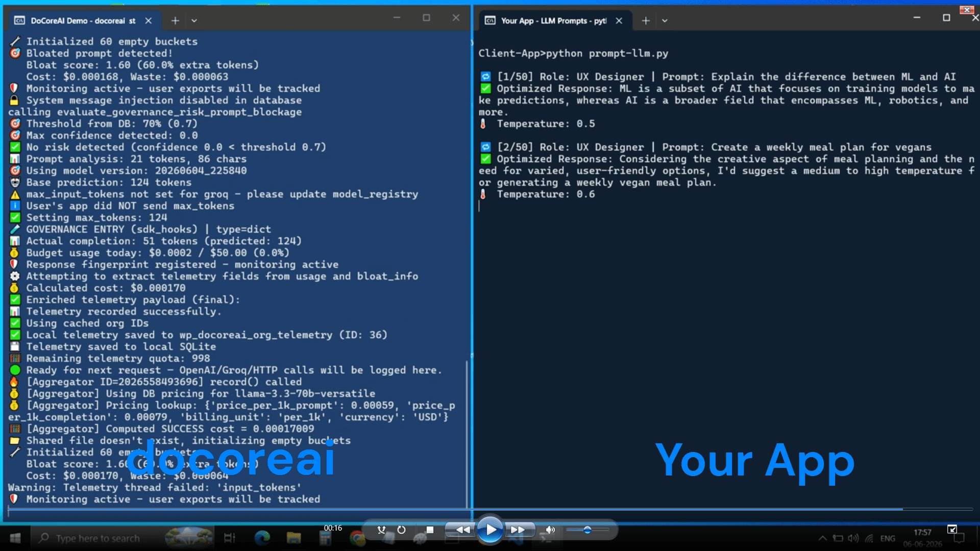Open File Explorer from the taskbar
The width and height of the screenshot is (980, 551).
coord(293,538)
